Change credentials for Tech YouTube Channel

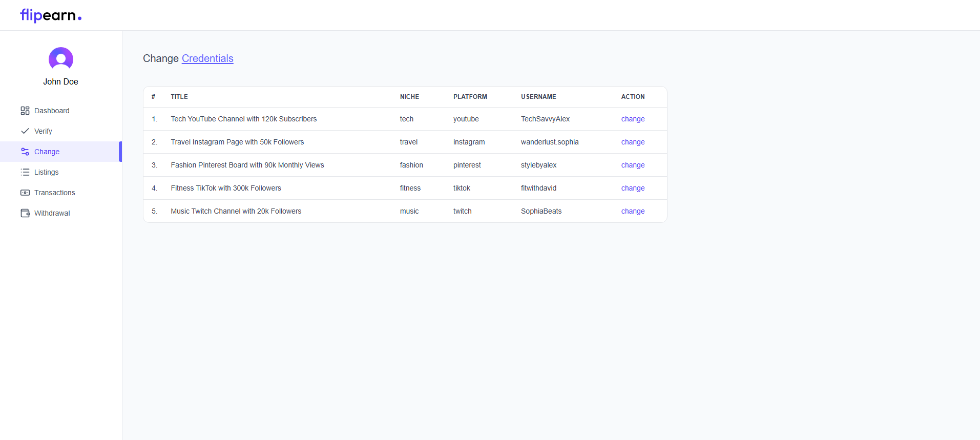click(633, 119)
